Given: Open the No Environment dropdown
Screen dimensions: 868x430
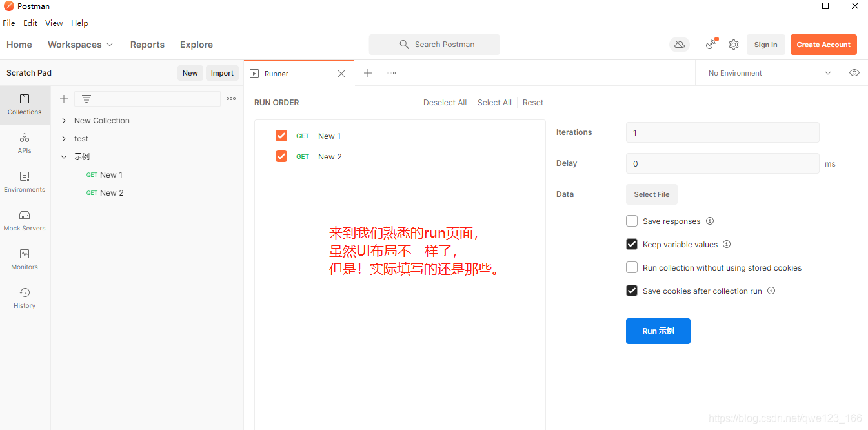Looking at the screenshot, I should tap(769, 73).
